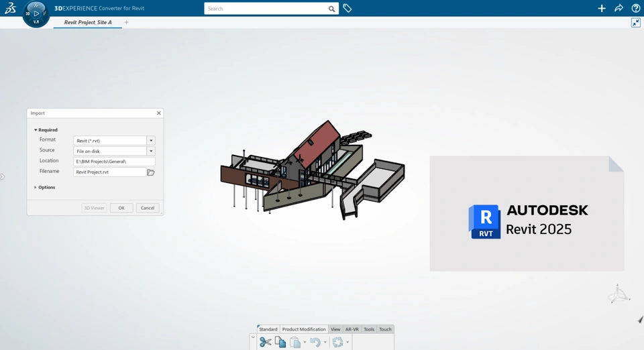Click the Filename label
The width and height of the screenshot is (644, 350).
pyautogui.click(x=49, y=171)
